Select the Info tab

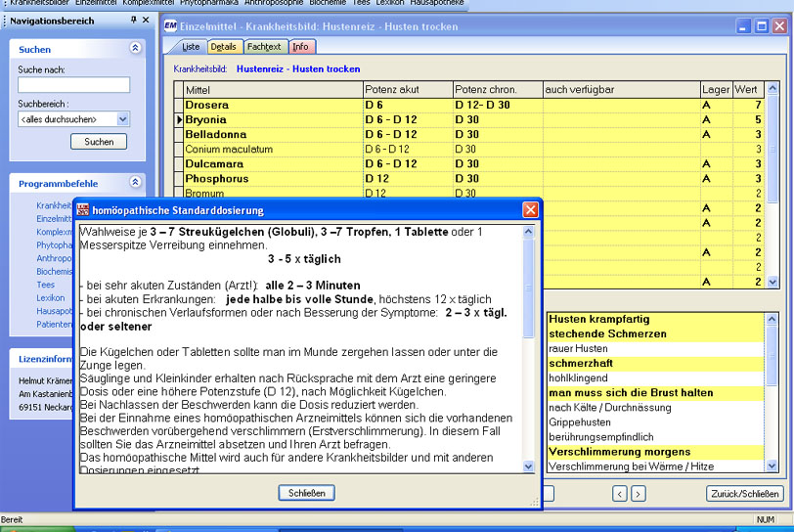(x=300, y=46)
